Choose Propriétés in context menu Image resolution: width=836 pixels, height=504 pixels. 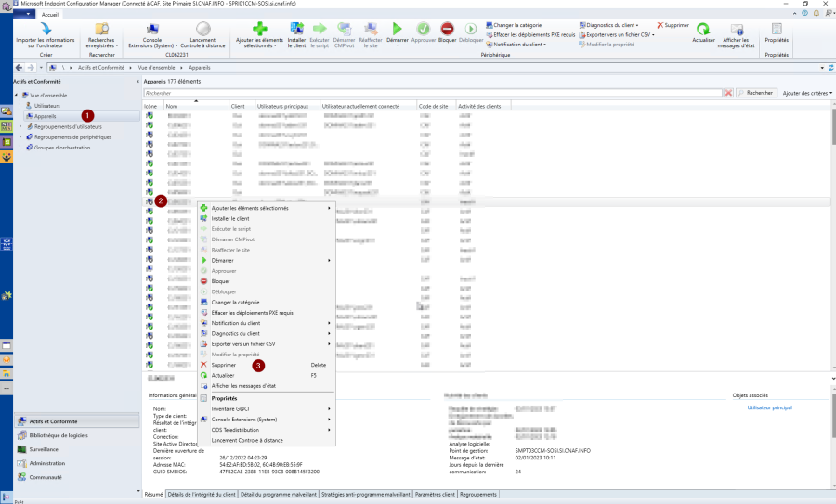click(266, 398)
